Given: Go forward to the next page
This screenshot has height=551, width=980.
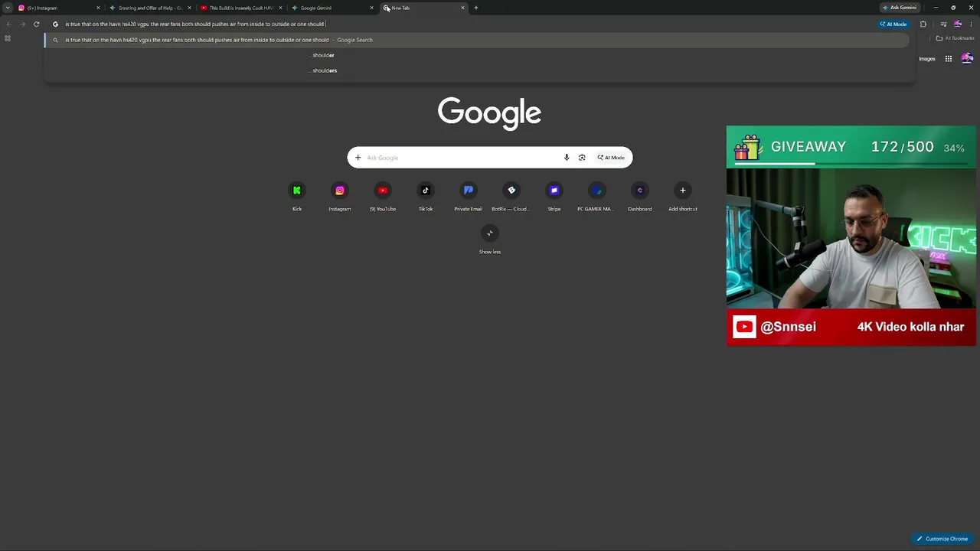Looking at the screenshot, I should click(22, 24).
